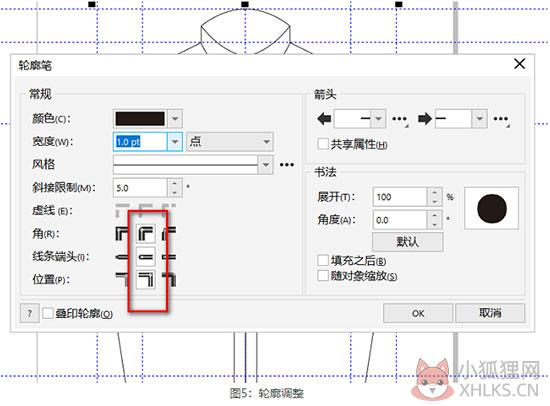Click the 书法 group label

[325, 172]
